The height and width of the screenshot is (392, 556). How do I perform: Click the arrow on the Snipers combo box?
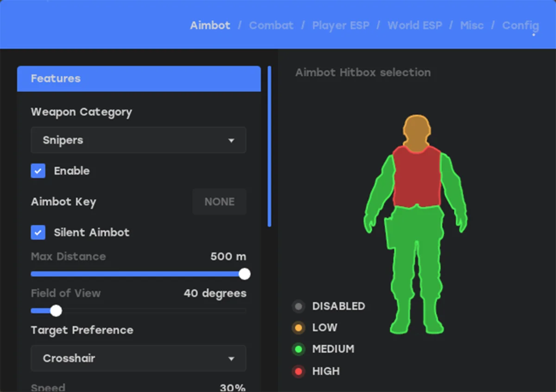(x=231, y=140)
